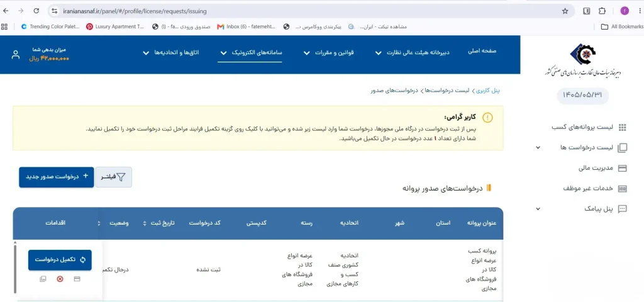Click the warning icon in the yellow notice

(x=487, y=118)
